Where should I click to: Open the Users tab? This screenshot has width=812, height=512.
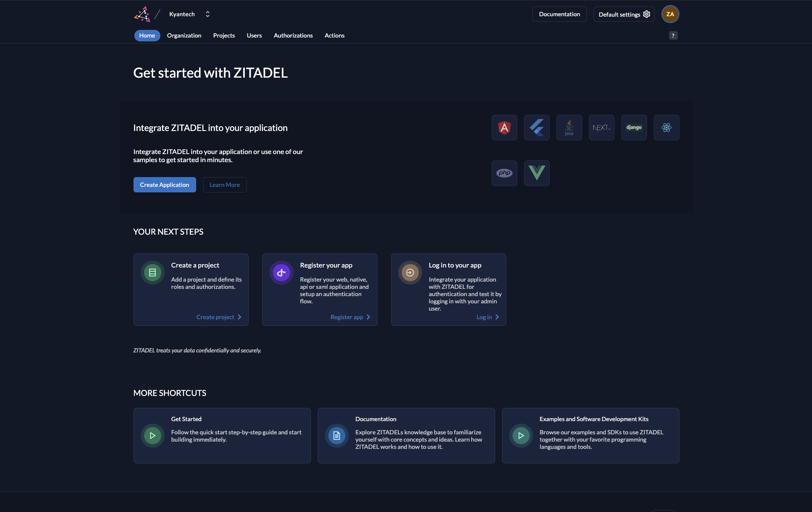(x=254, y=35)
